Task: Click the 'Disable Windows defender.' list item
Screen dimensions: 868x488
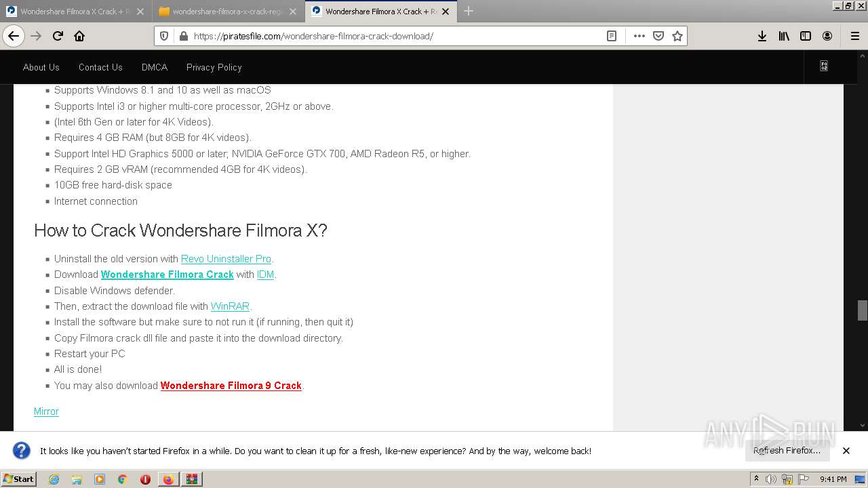Action: click(x=115, y=291)
